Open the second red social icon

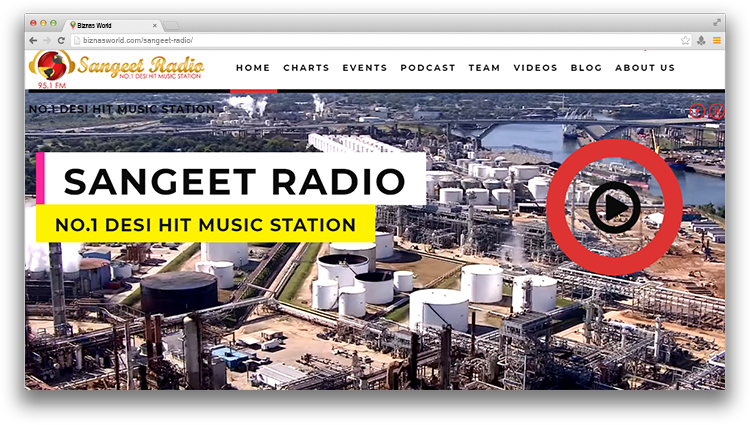tap(717, 111)
